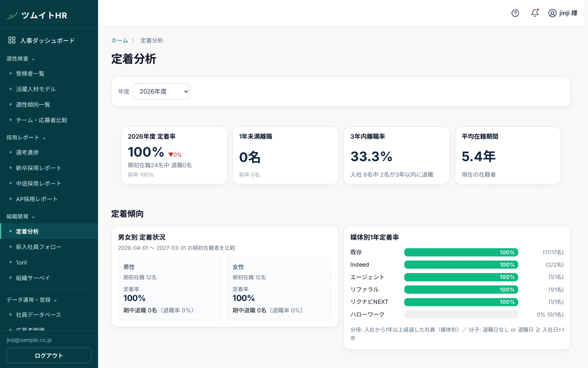Follow the ホーム breadcrumb link
Screen dimensions: 588x368
(x=120, y=40)
